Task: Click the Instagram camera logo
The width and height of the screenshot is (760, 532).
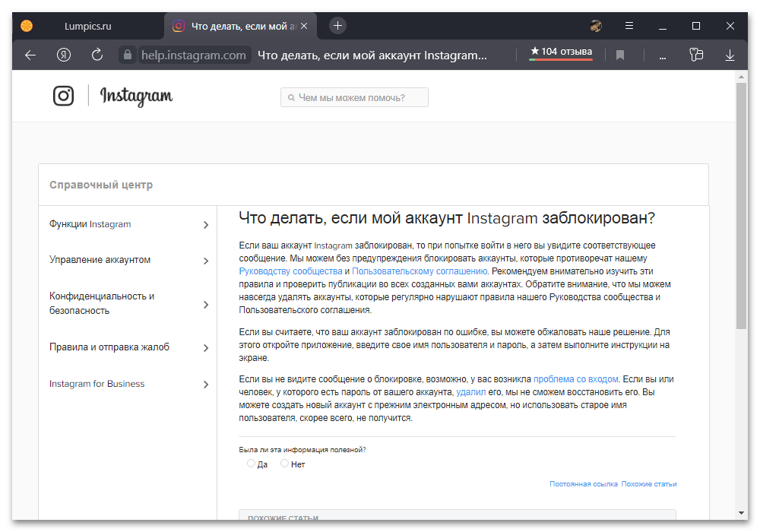Action: (64, 96)
